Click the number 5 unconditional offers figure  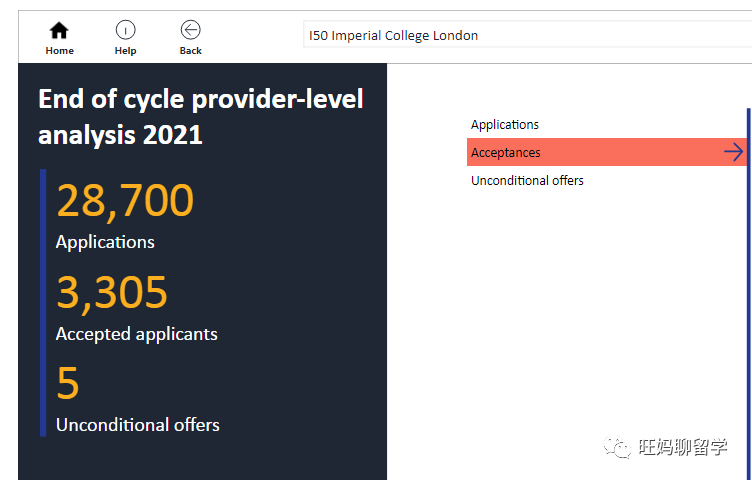tap(68, 384)
